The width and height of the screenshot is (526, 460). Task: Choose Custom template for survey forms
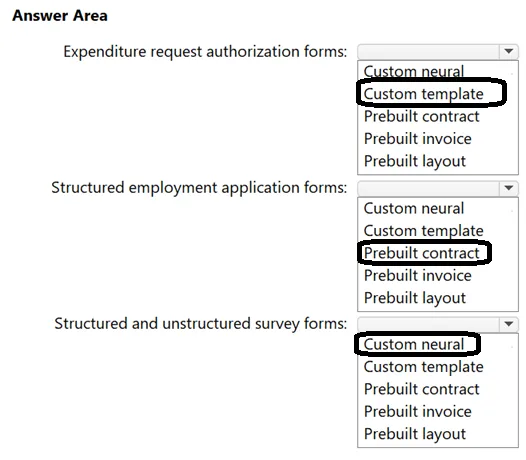tap(423, 367)
